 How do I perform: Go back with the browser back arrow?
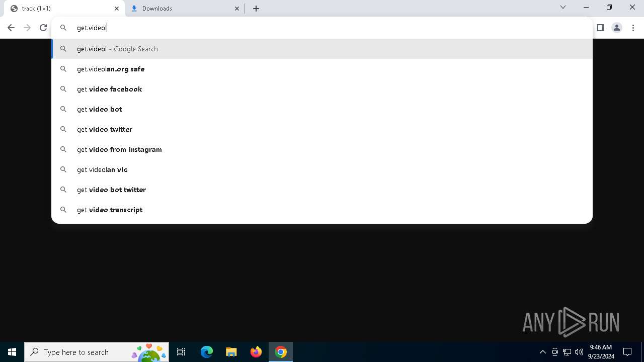coord(11,28)
